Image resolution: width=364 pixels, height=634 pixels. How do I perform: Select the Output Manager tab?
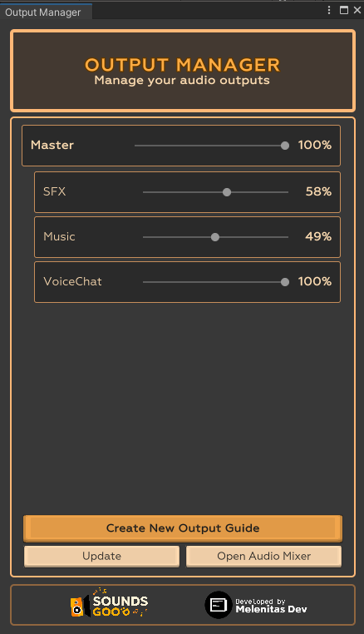point(44,12)
